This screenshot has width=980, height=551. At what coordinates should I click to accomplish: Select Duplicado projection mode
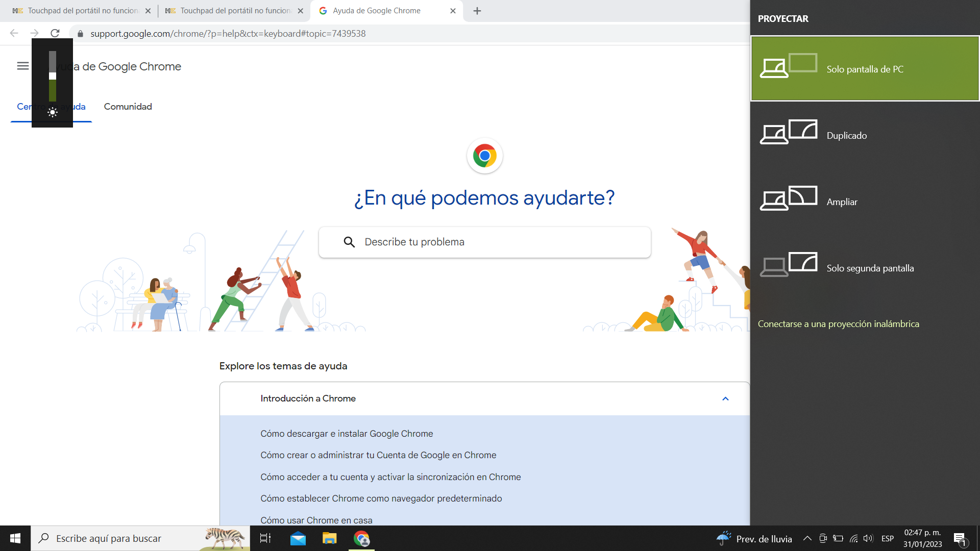pos(865,135)
